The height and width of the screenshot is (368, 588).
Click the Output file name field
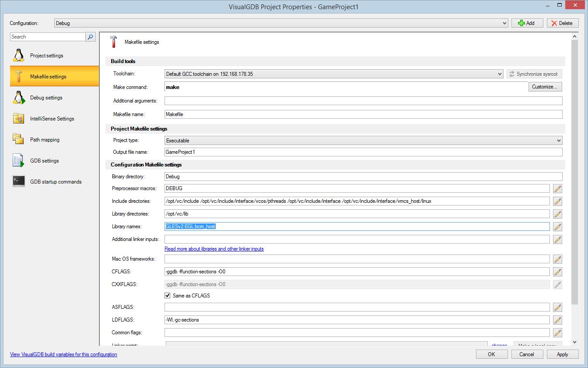click(x=363, y=152)
